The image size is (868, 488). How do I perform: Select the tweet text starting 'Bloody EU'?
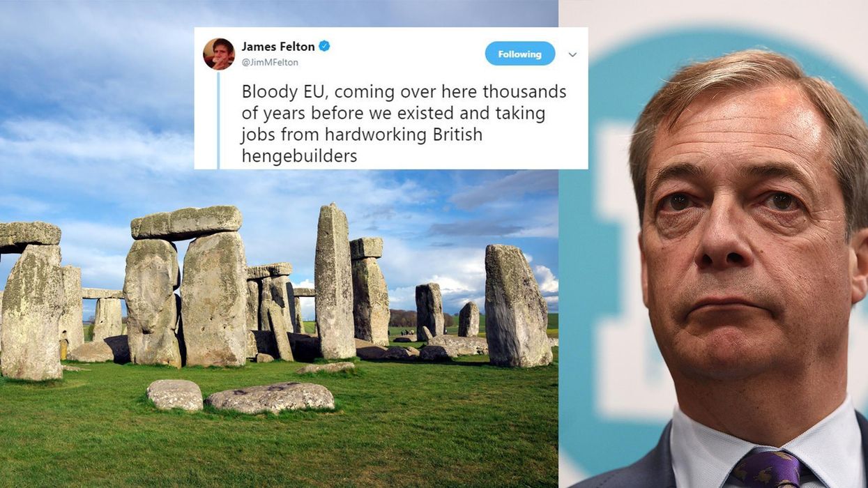[404, 123]
